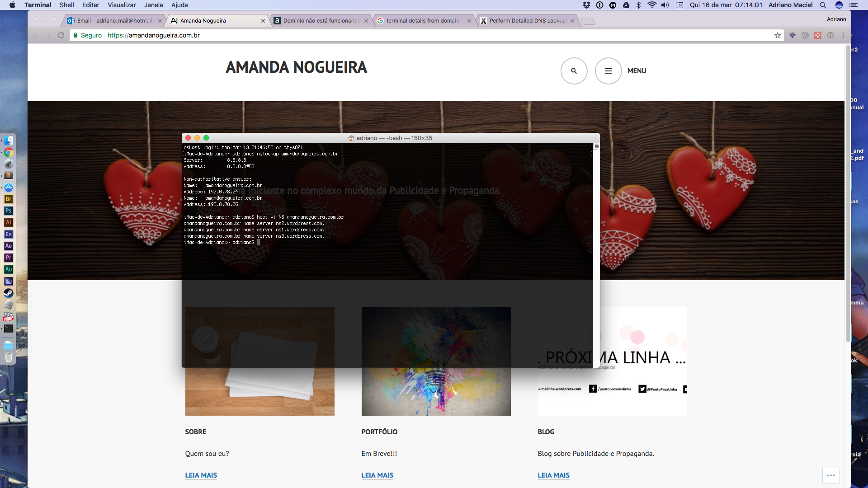
Task: Open the Adriano Maciel user menu
Action: coord(791,5)
